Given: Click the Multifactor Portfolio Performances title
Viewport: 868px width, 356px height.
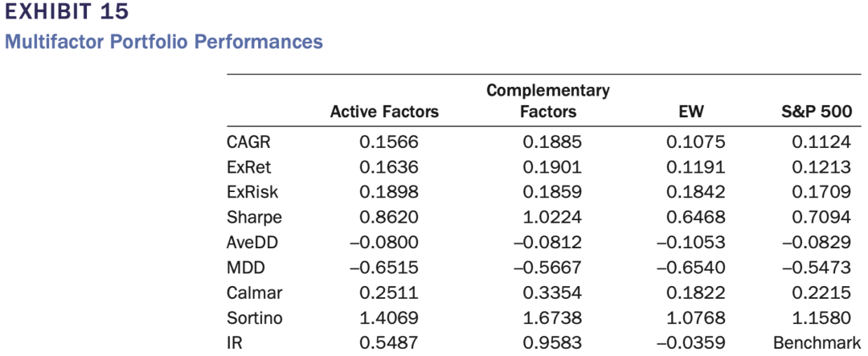Looking at the screenshot, I should 164,41.
